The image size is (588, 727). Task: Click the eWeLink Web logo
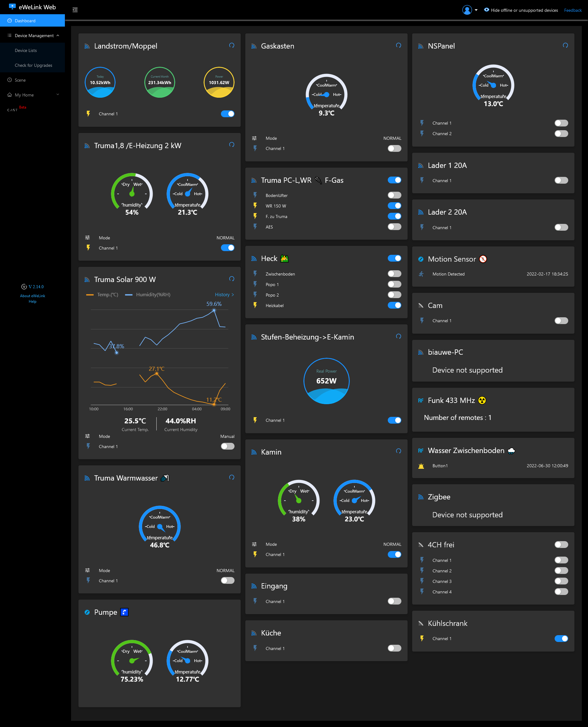pyautogui.click(x=32, y=7)
